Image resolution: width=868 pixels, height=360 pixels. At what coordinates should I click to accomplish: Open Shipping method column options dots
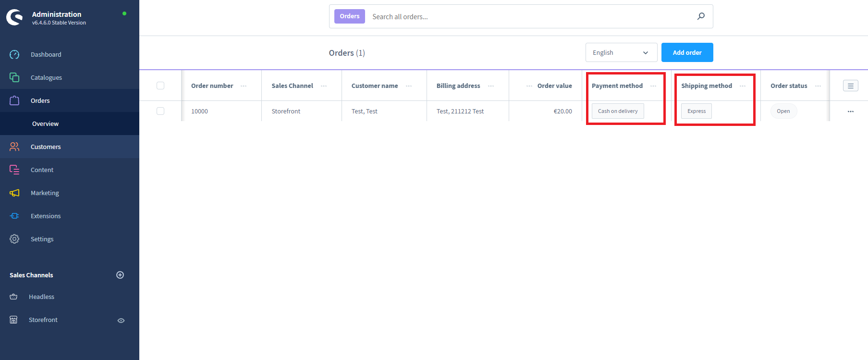point(743,86)
